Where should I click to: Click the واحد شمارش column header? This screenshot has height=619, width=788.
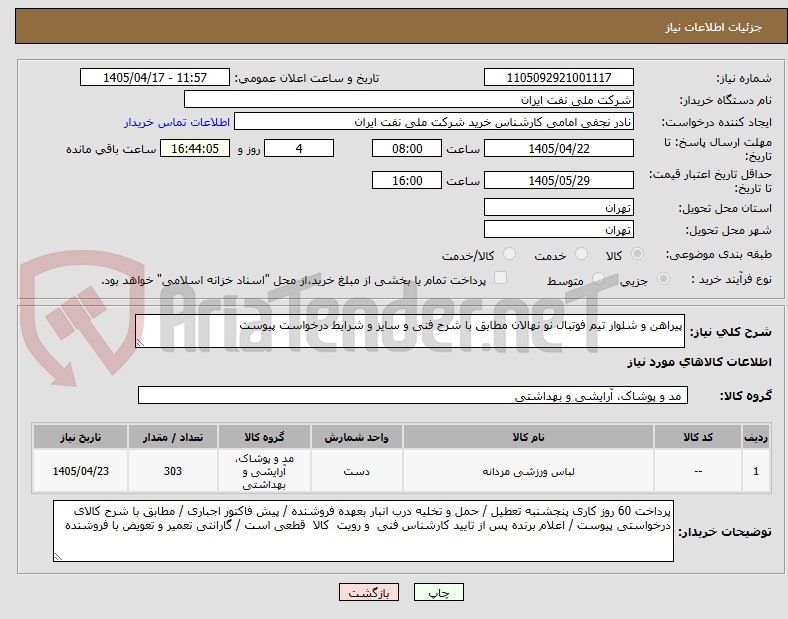(356, 437)
